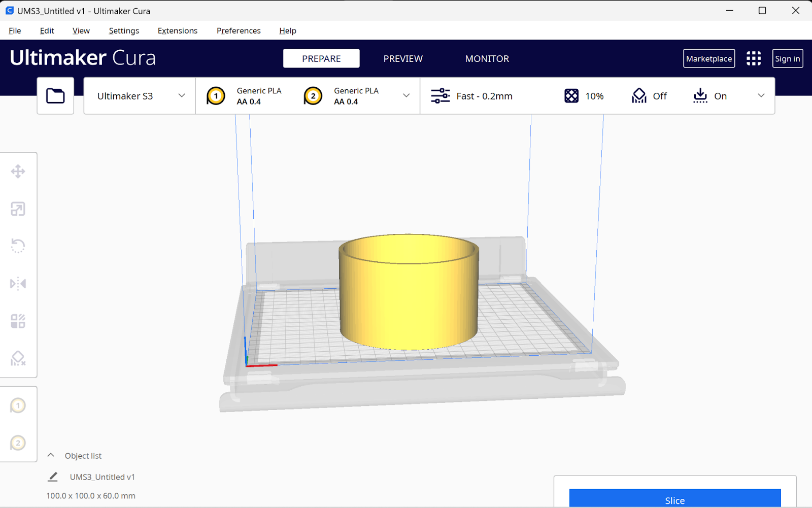Screen dimensions: 812x508
Task: Open the File menu
Action: (15, 30)
